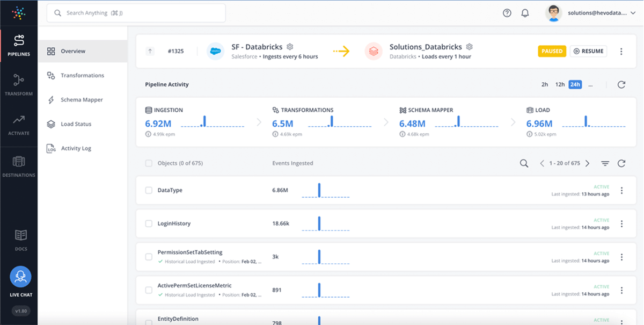The height and width of the screenshot is (325, 644).
Task: Resume the paused pipeline
Action: click(588, 52)
